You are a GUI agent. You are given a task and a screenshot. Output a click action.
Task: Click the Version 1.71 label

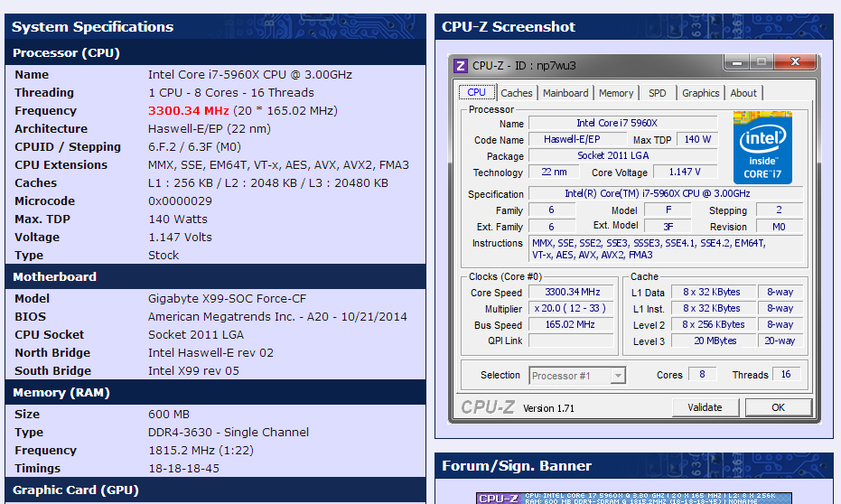548,408
